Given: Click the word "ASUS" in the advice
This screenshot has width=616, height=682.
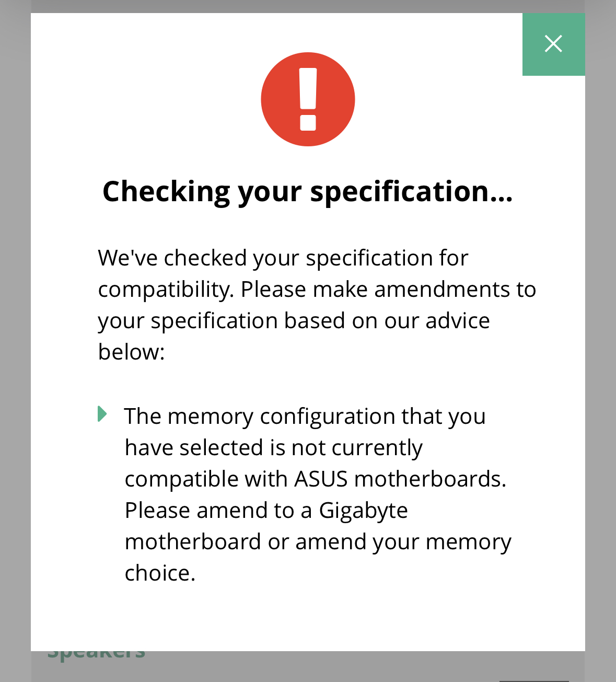Looking at the screenshot, I should tap(321, 479).
